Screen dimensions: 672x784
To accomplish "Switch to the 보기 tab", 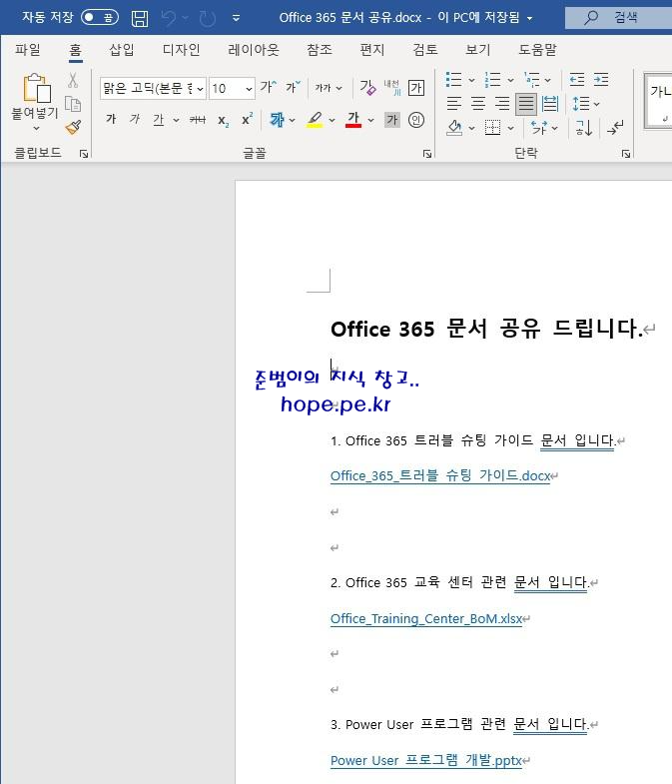I will pos(478,50).
